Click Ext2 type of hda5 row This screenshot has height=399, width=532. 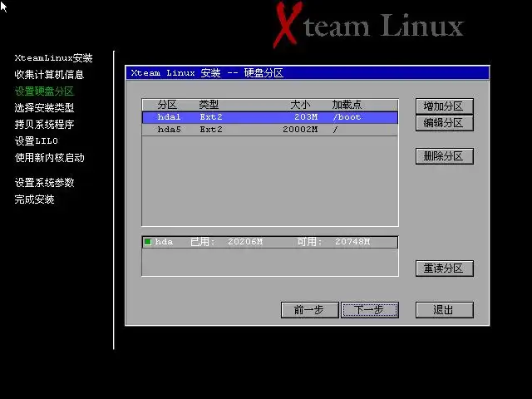pos(210,130)
